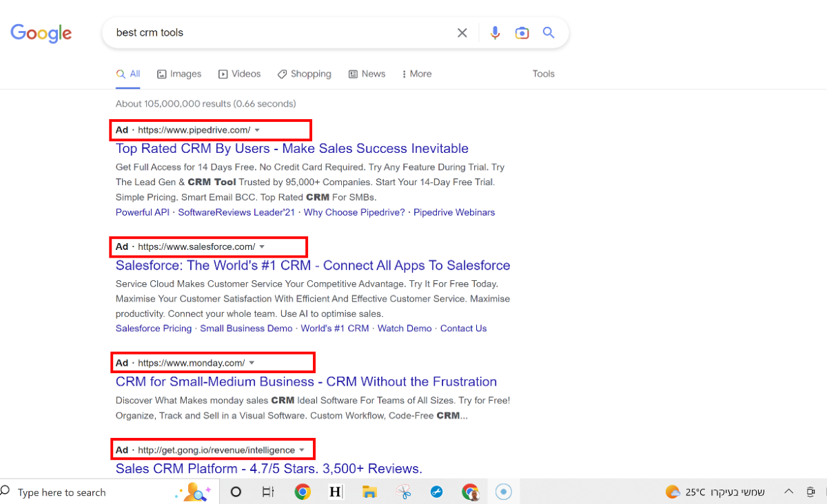The image size is (827, 504).
Task: Open the Salesforce Pricing sitelink
Action: point(154,328)
